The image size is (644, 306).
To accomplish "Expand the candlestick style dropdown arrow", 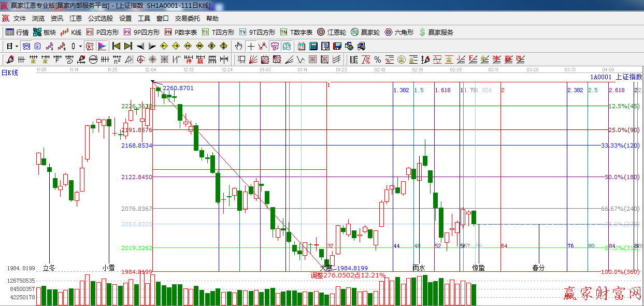I will 80,46.
